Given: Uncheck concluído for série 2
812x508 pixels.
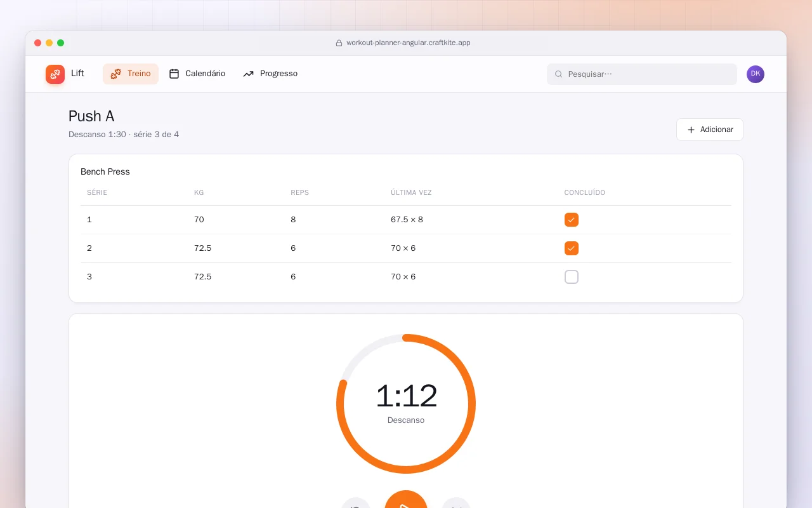Looking at the screenshot, I should (572, 248).
